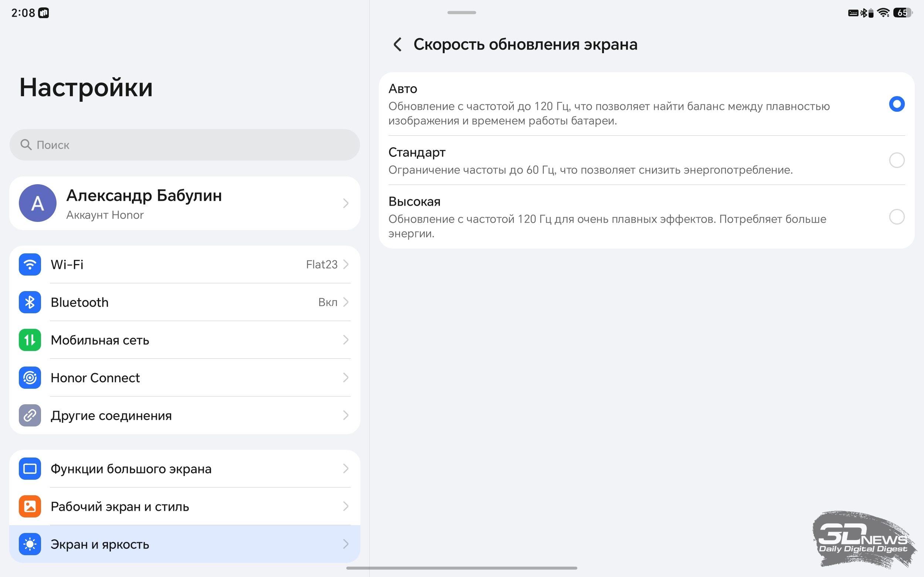Tap the Flat23 network name value

[322, 264]
